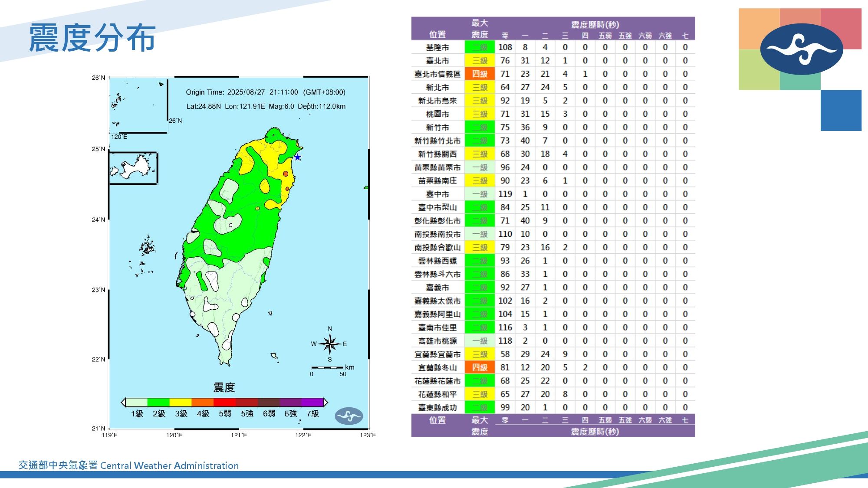The width and height of the screenshot is (868, 488).
Task: Click the 宜蘭縣宜蘭市 row label
Action: (x=437, y=354)
